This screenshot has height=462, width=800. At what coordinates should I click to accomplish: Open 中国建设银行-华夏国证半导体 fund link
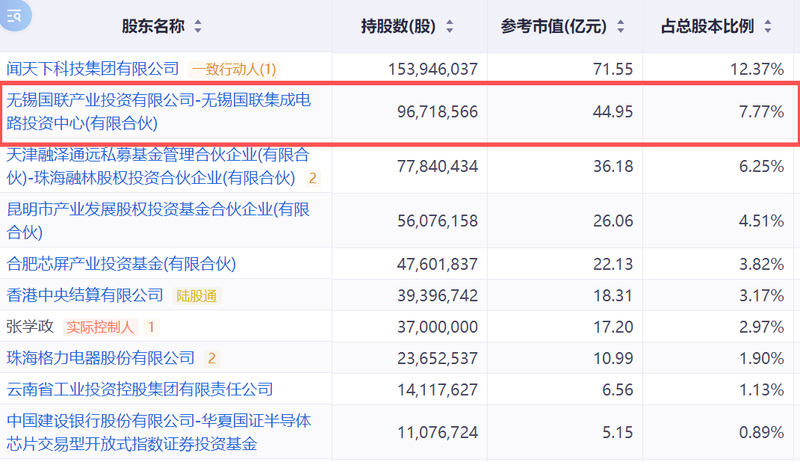click(158, 432)
